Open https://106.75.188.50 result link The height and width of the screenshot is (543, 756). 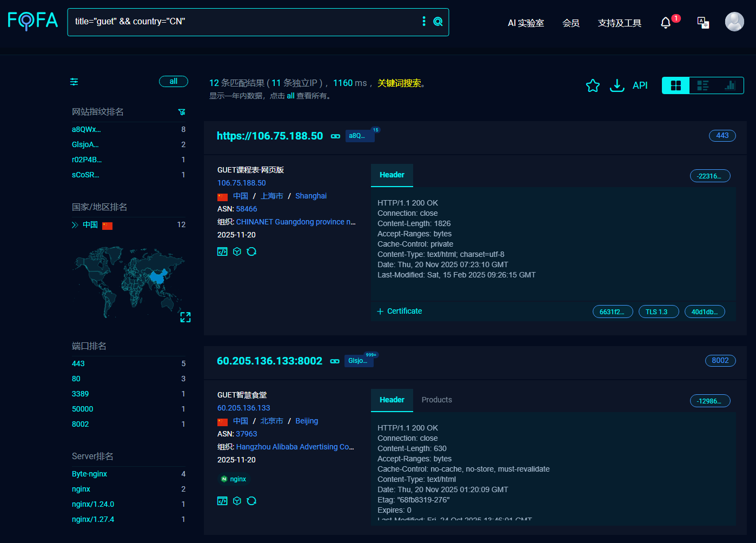click(270, 136)
